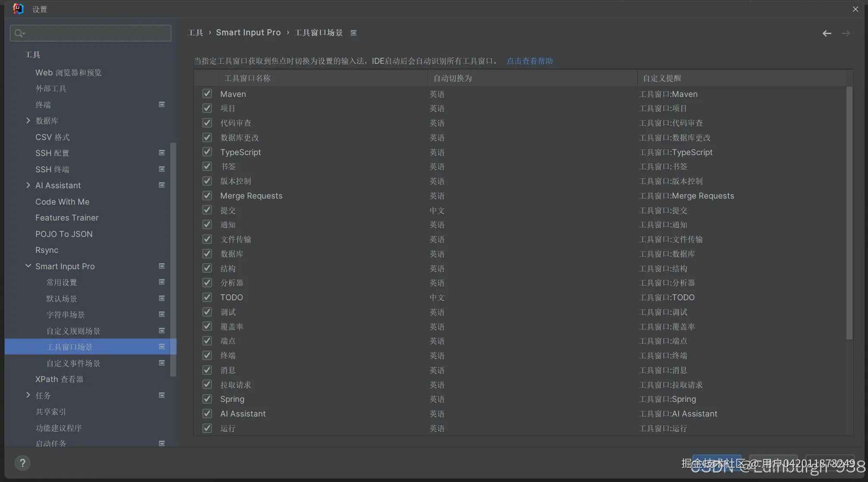This screenshot has height=482, width=868.
Task: Click the help question mark button
Action: point(22,463)
